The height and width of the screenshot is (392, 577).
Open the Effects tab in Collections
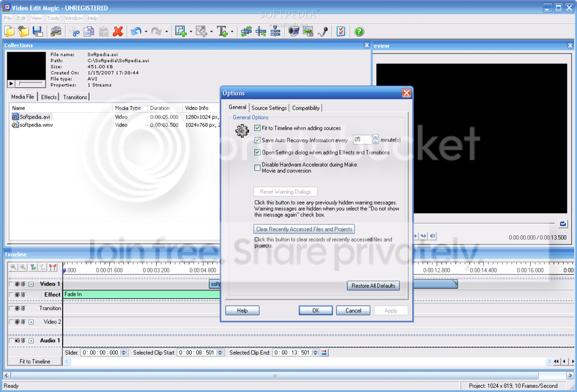pos(49,97)
